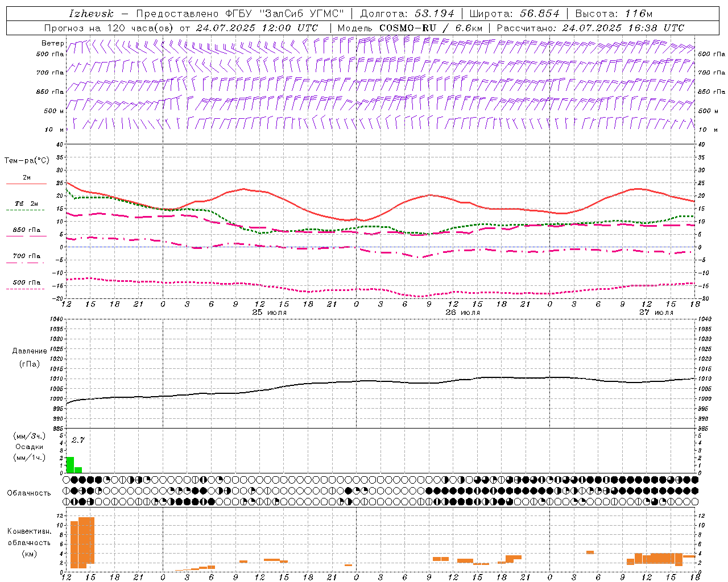Viewport: 728px width, 582px height.
Task: Click the 'Конвективн.' convective cloud label
Action: 29,531
